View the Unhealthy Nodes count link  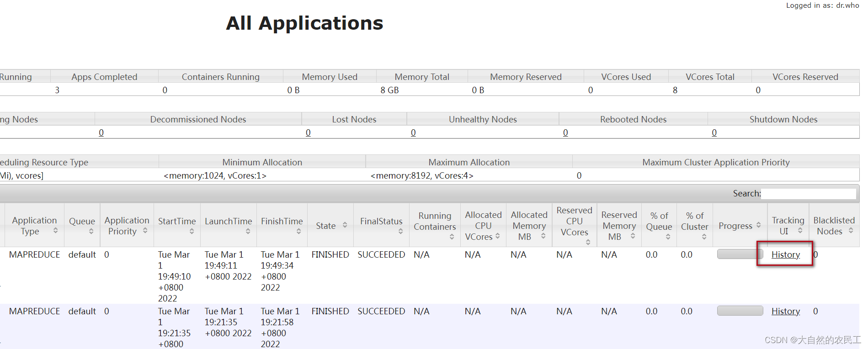414,132
